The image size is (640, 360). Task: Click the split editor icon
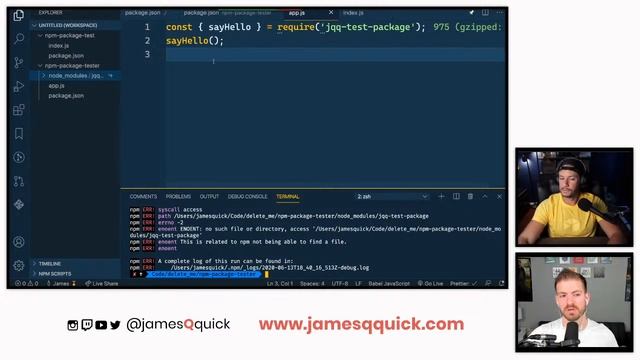coord(485,13)
